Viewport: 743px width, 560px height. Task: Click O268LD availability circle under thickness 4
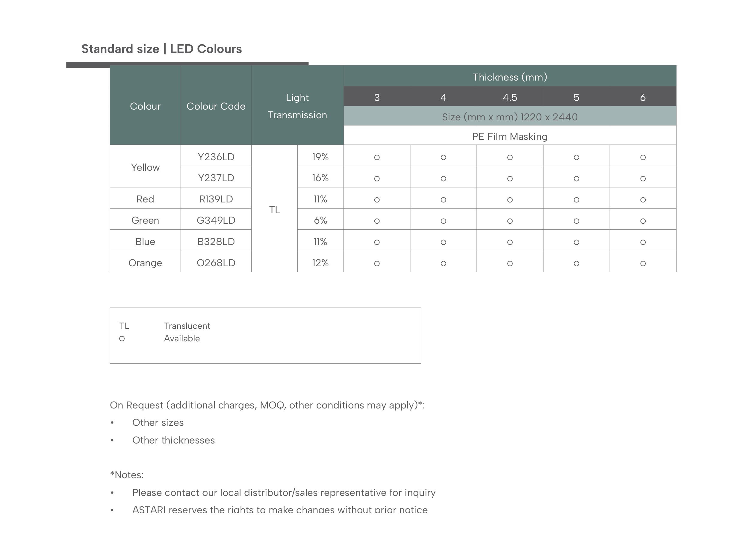[444, 263]
